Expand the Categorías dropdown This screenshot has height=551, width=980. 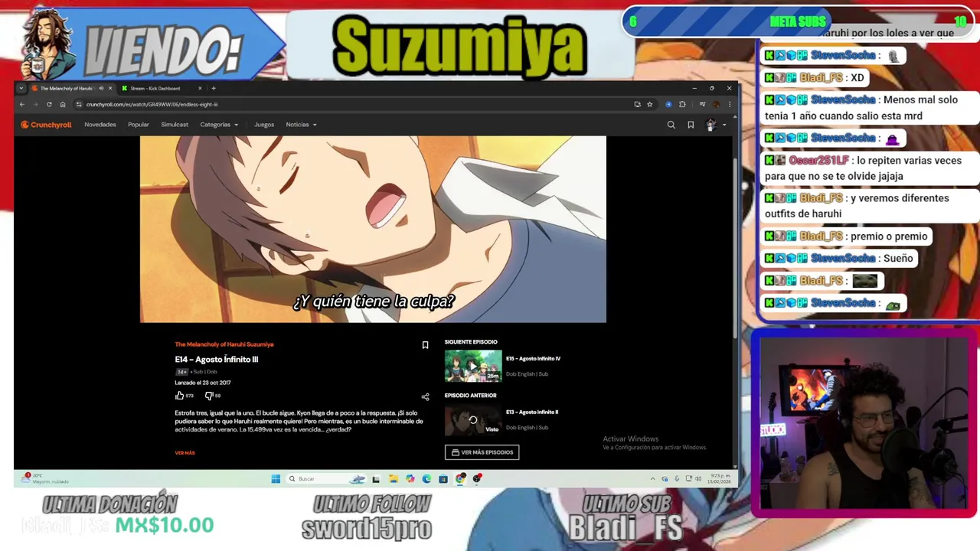219,125
